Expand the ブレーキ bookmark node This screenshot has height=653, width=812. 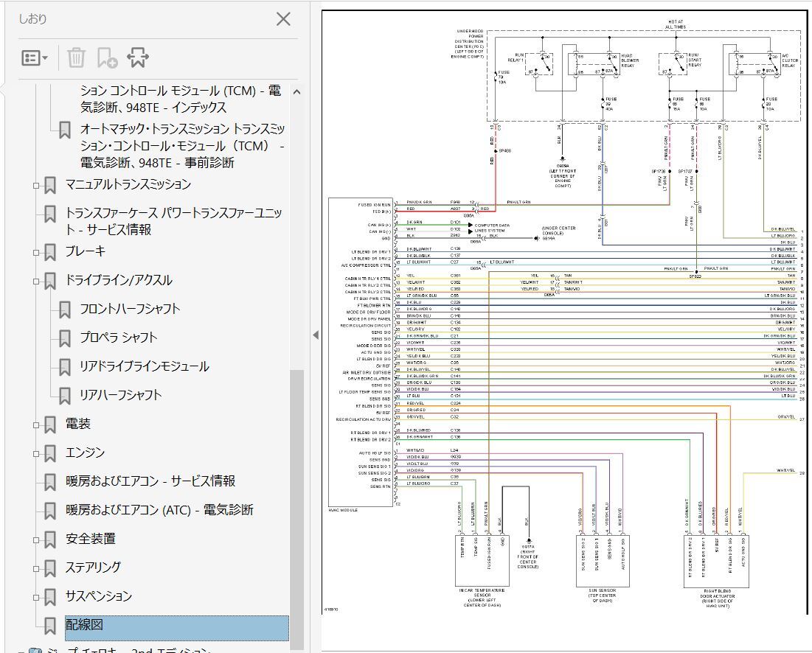pyautogui.click(x=35, y=252)
